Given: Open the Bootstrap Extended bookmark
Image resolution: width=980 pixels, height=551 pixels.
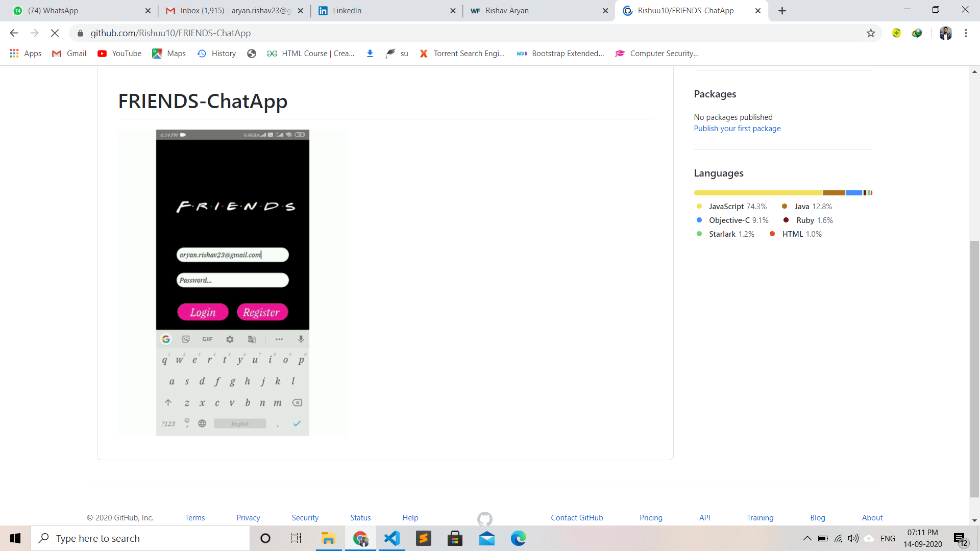Looking at the screenshot, I should click(x=560, y=54).
